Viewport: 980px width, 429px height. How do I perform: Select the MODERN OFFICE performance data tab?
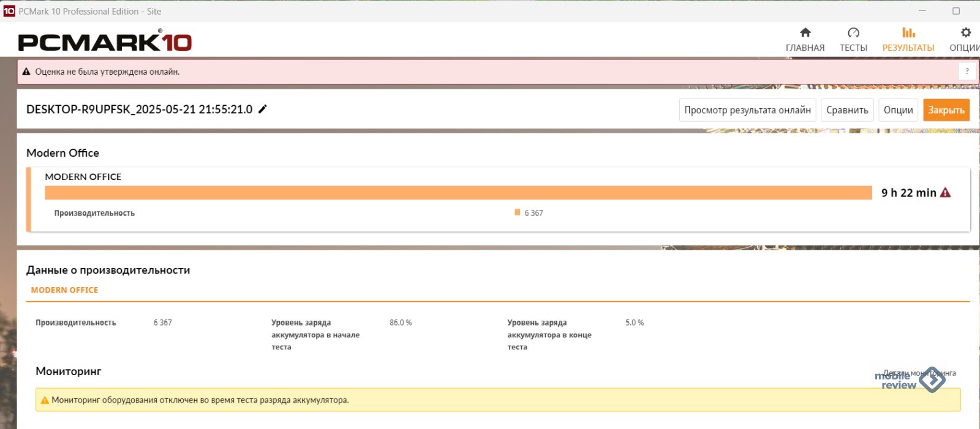click(x=64, y=290)
